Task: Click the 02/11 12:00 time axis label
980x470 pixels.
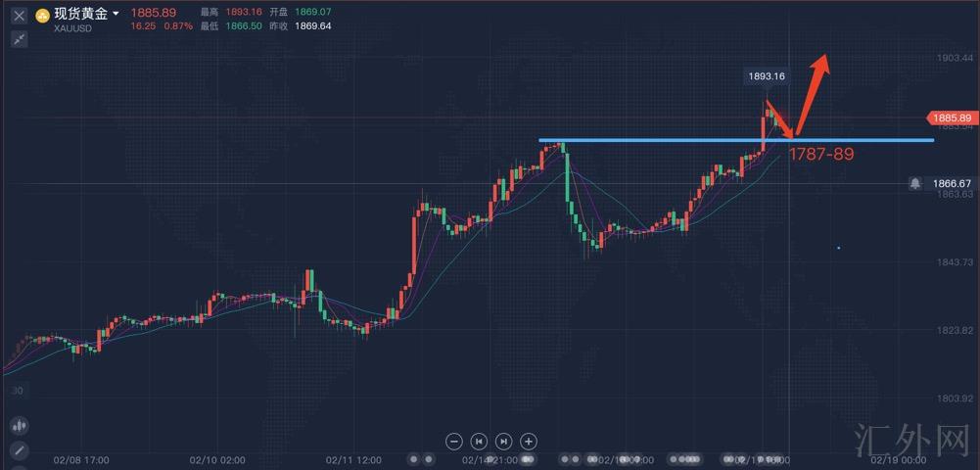Action: coord(353,459)
